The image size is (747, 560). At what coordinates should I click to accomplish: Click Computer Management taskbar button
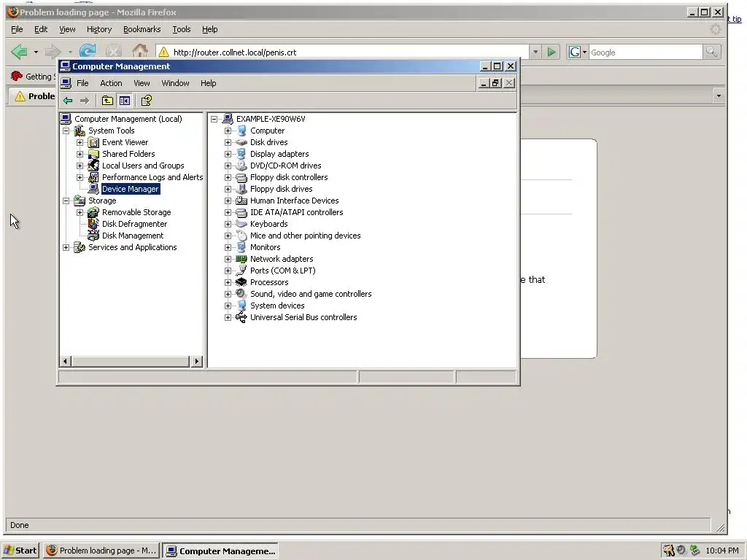(220, 551)
